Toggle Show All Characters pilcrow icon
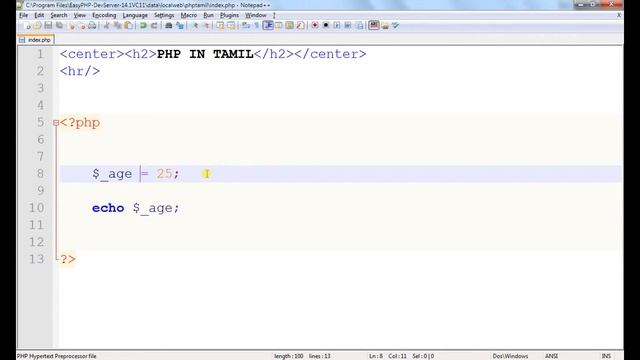The width and height of the screenshot is (640, 360). tap(256, 26)
